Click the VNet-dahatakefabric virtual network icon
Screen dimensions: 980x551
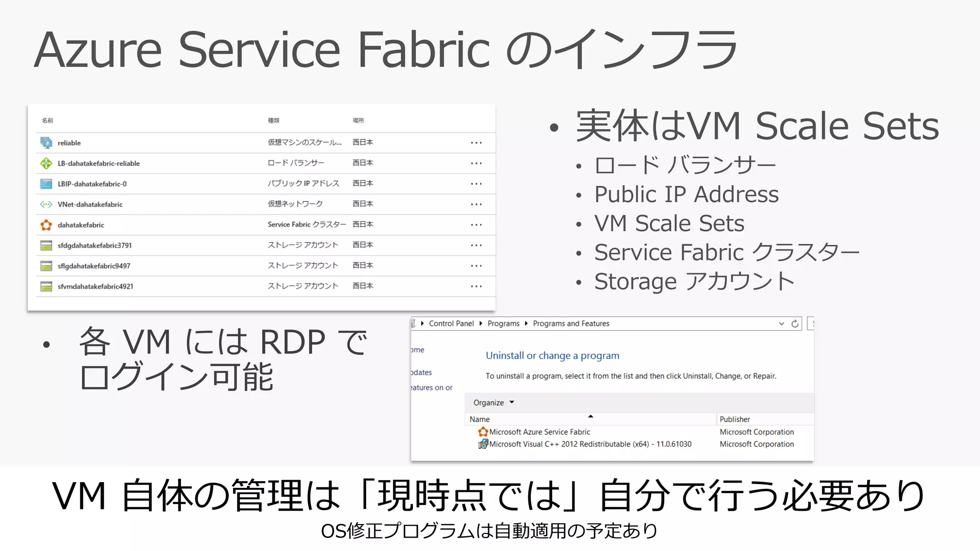[x=46, y=204]
